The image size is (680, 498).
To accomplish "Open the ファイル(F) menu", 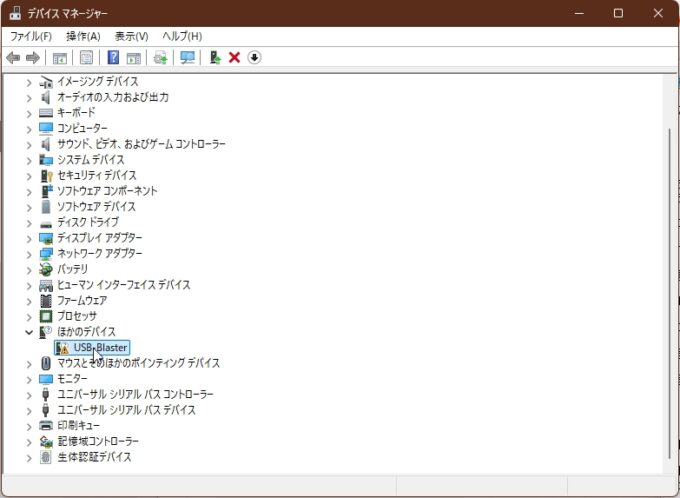I will [x=31, y=36].
